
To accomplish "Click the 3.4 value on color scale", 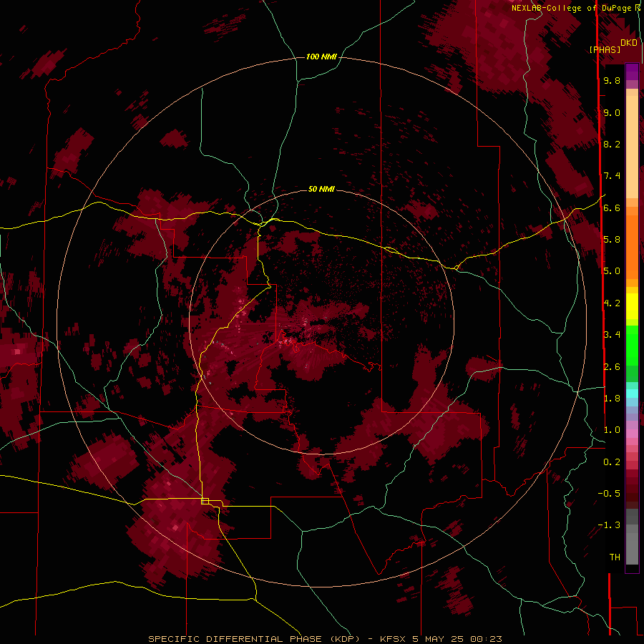I will pos(612,335).
